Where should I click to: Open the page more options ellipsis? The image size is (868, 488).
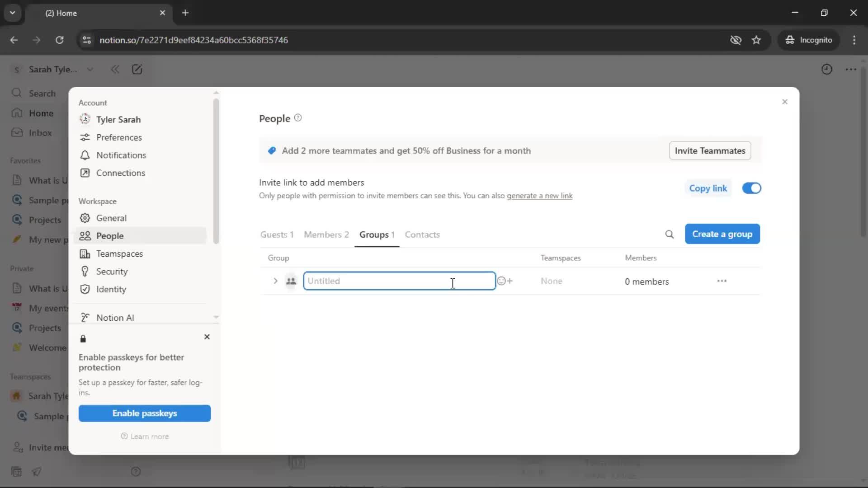[851, 69]
